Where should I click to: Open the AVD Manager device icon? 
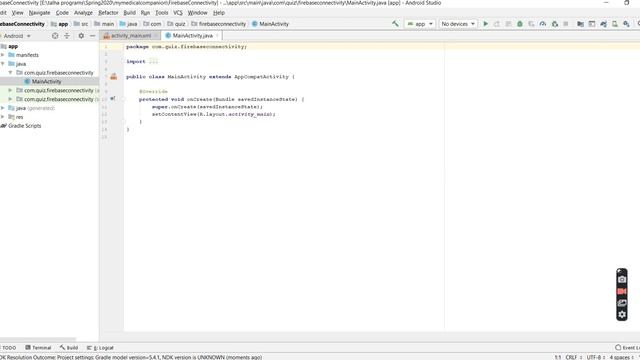click(x=615, y=24)
